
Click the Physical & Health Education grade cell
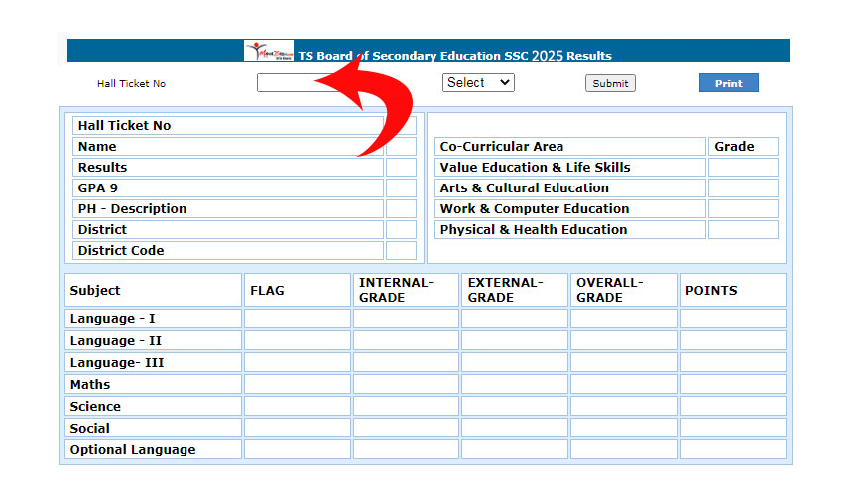743,230
